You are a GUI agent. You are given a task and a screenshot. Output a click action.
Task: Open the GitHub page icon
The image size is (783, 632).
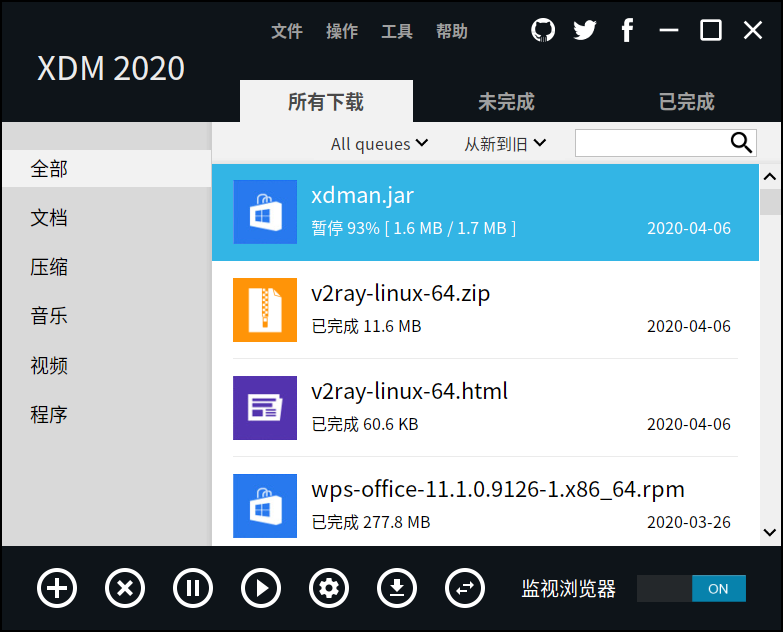[x=543, y=30]
